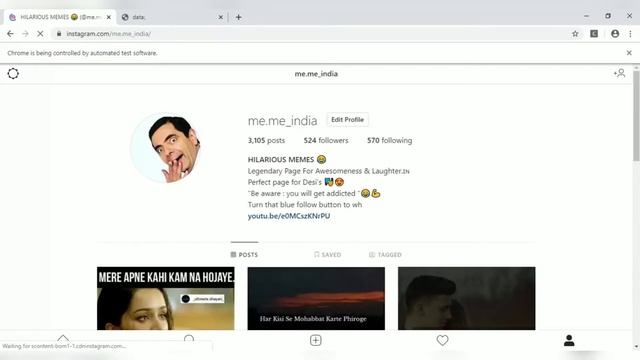This screenshot has height=360, width=640.
Task: Go forward with the browser forward arrow
Action: coord(25,34)
